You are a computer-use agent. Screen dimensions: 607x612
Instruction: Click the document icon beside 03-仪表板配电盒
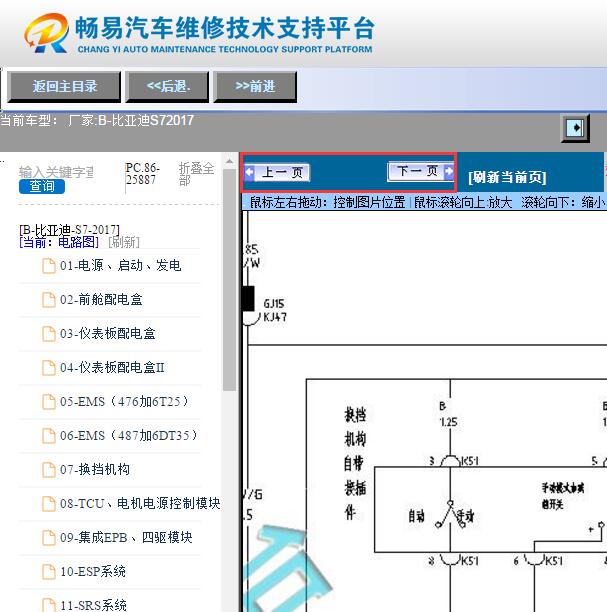coord(49,334)
